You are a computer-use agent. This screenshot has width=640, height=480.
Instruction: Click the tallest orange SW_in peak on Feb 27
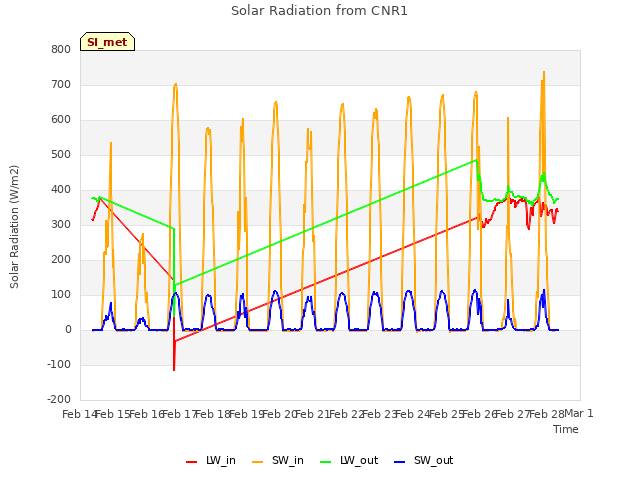coord(544,73)
